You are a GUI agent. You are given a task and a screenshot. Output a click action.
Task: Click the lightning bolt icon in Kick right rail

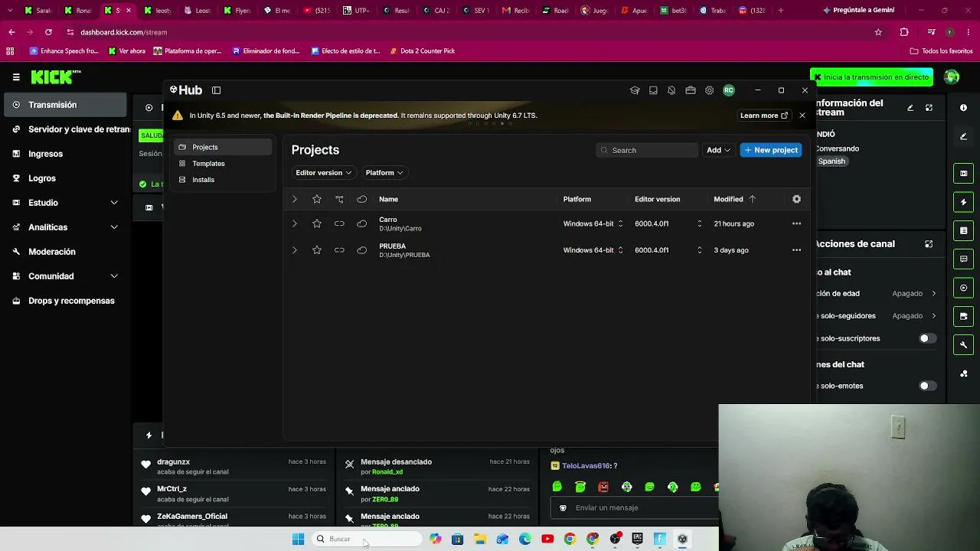963,202
